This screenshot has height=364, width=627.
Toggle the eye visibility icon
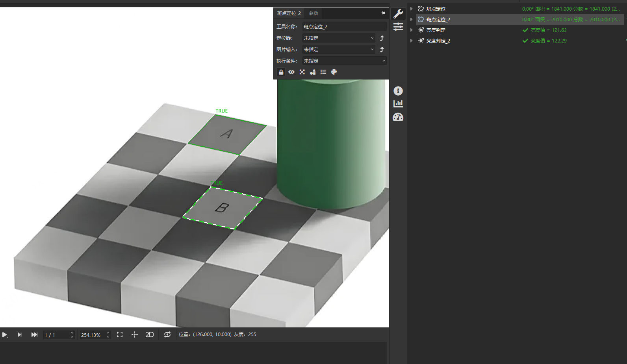(291, 72)
